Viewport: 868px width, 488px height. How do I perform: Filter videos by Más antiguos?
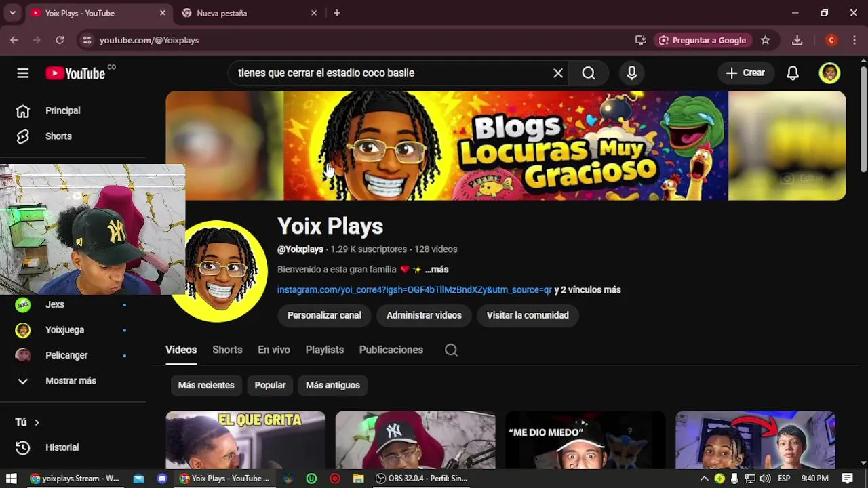click(x=333, y=385)
